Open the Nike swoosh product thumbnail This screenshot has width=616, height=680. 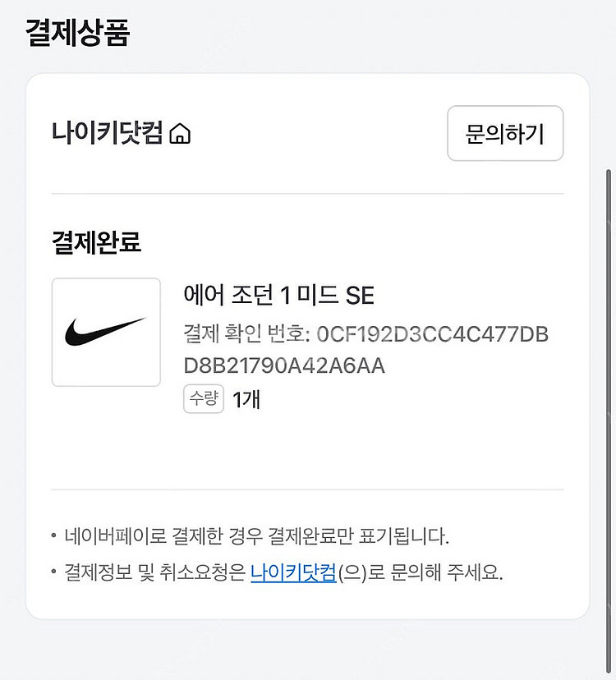coord(106,332)
